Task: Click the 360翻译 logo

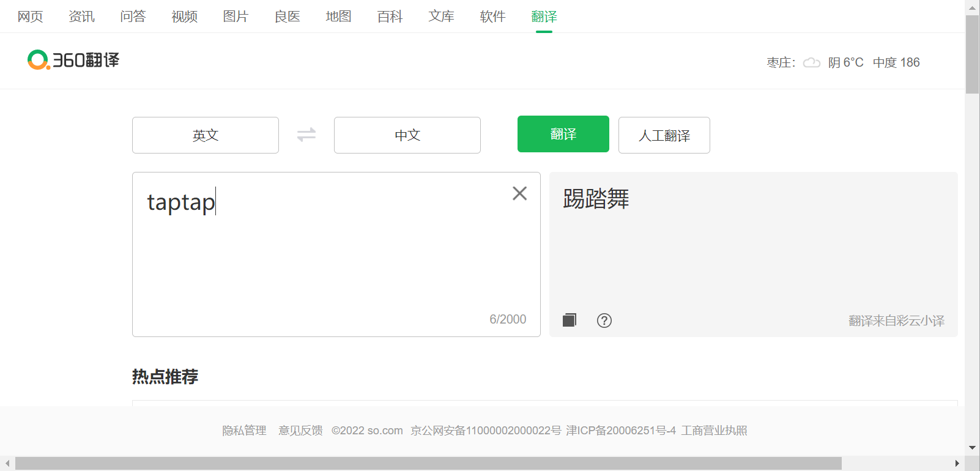Action: (x=73, y=60)
